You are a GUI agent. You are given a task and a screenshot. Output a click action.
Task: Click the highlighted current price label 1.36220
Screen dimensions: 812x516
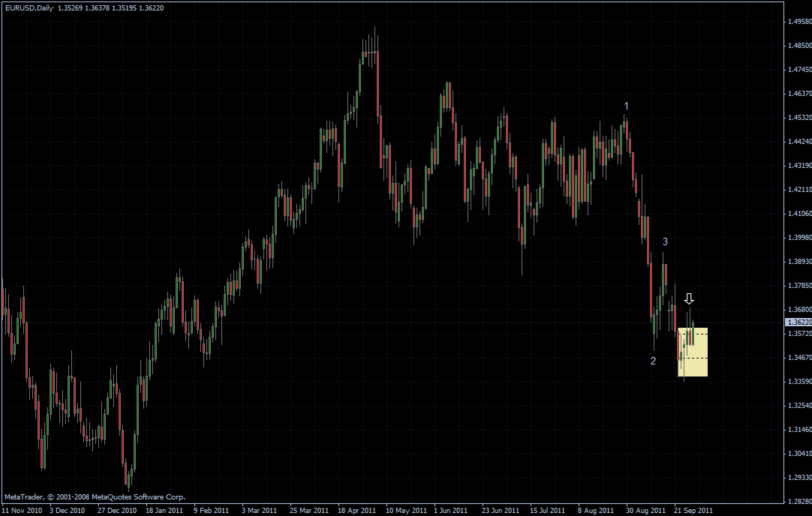point(799,322)
